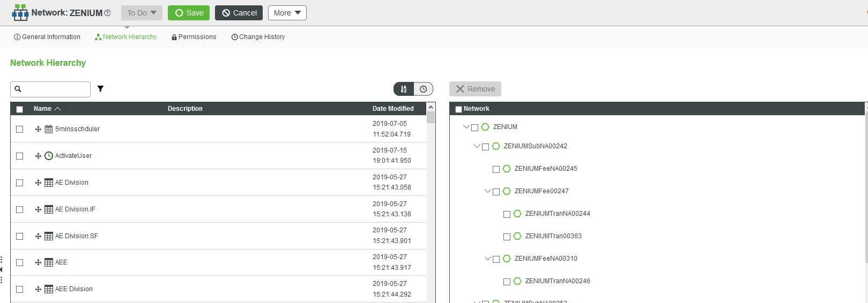Image resolution: width=868 pixels, height=303 pixels.
Task: Click hexagon icon of ZENIUMTranNA00246 node
Action: 517,281
